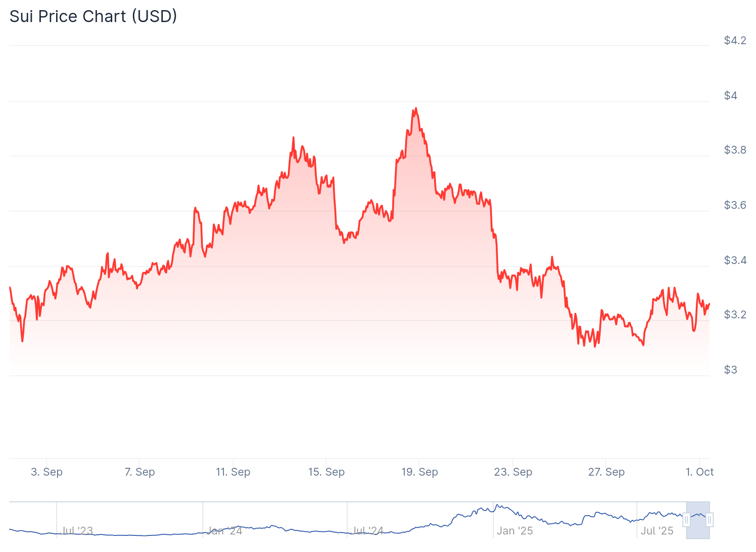Image resolution: width=756 pixels, height=552 pixels.
Task: Click the 15. Sep date label
Action: coord(326,472)
